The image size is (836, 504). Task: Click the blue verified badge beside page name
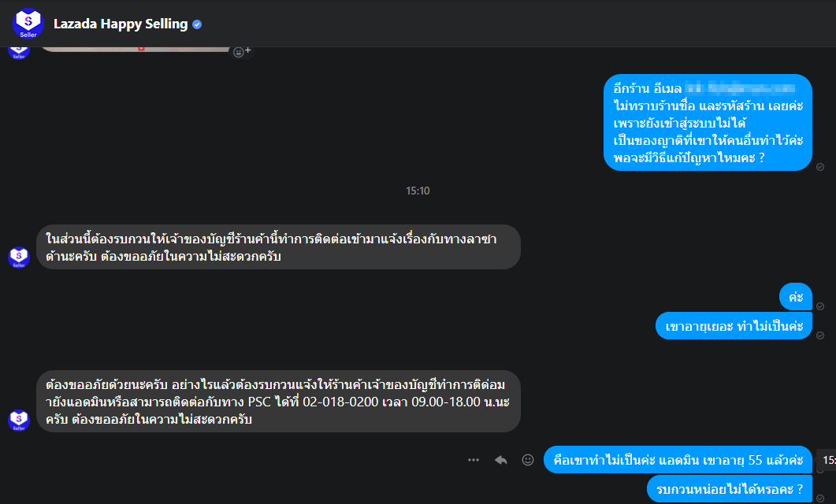pyautogui.click(x=197, y=24)
